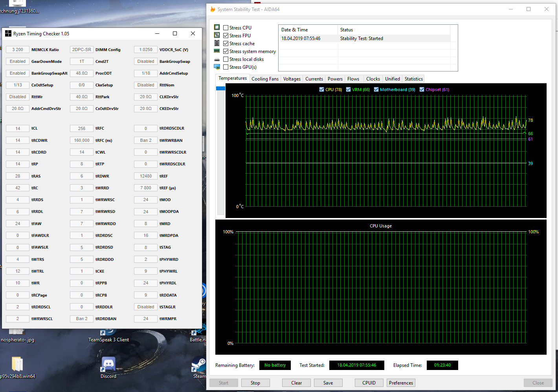Click the MEMCLK Ratio 3 200 field

(18, 50)
